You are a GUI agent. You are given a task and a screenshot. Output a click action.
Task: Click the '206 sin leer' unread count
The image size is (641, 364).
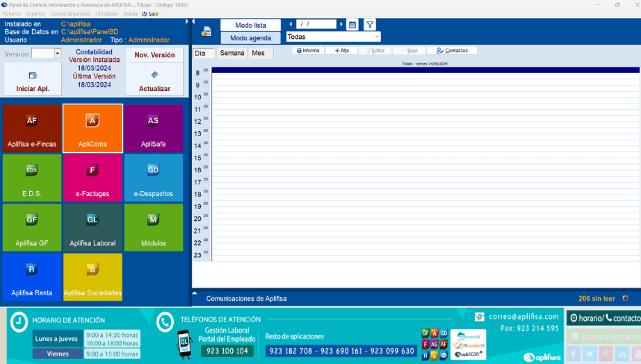(597, 299)
